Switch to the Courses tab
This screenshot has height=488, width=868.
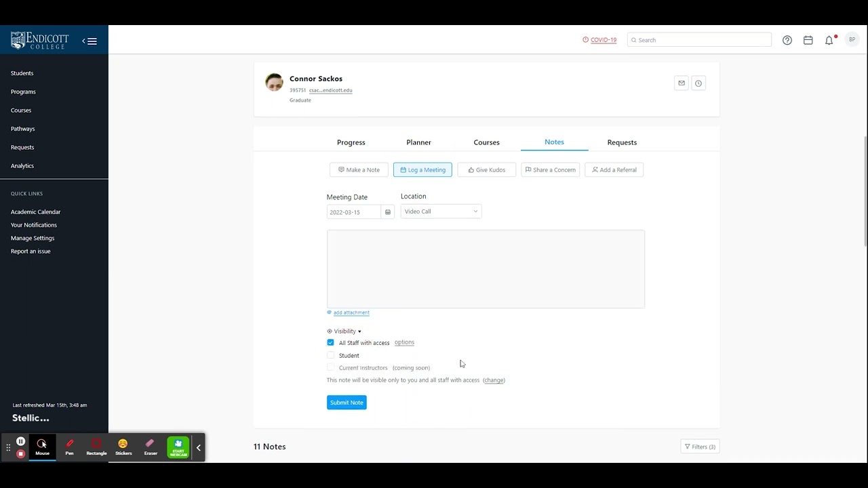pyautogui.click(x=486, y=142)
